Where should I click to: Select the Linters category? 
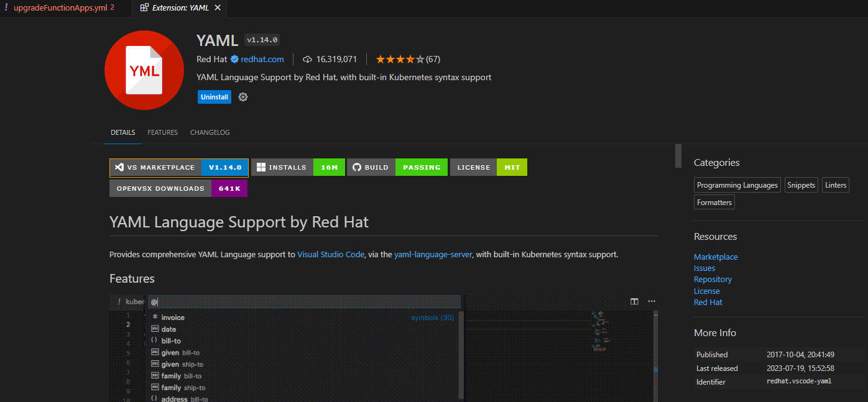coord(836,185)
